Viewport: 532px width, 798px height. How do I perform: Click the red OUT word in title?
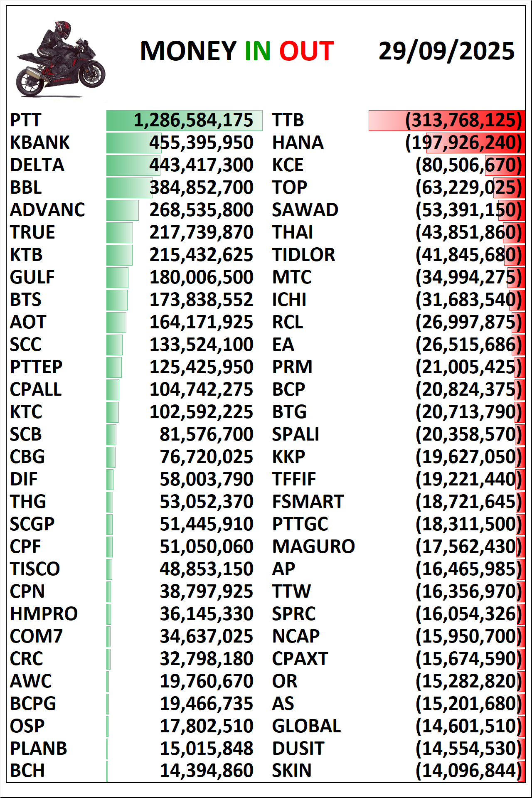pos(306,51)
